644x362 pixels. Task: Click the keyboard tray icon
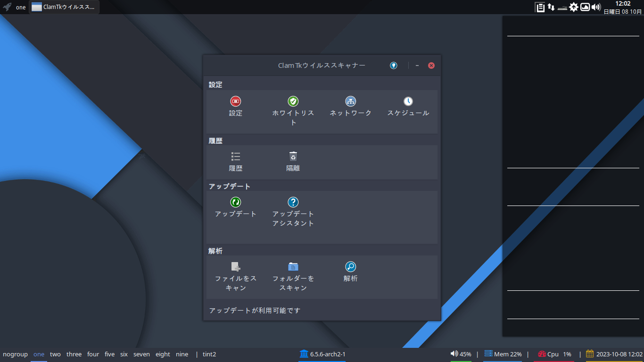562,8
